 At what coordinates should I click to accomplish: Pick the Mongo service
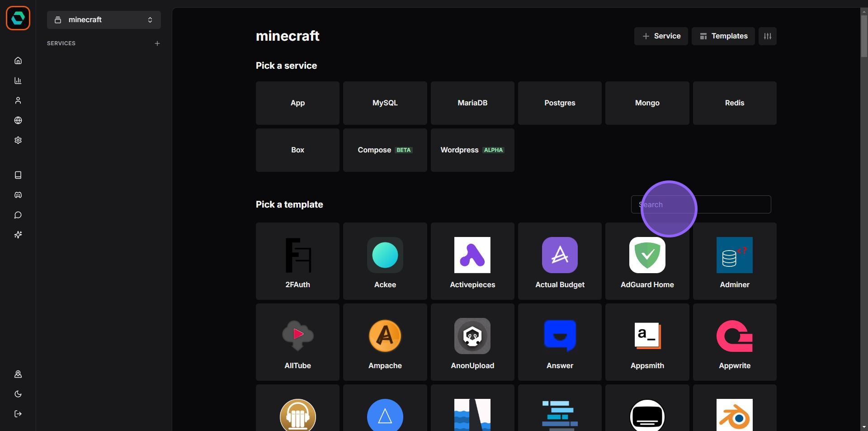(647, 103)
